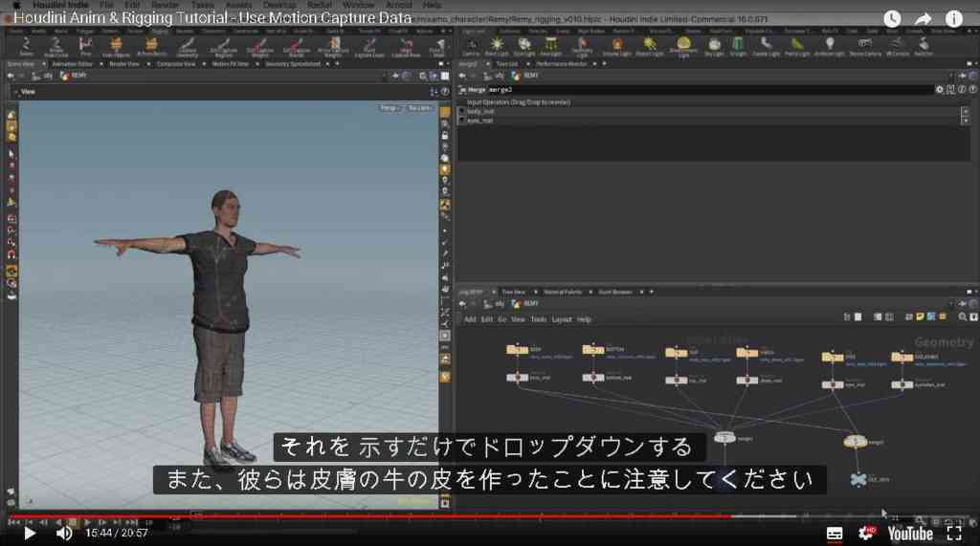Open YouTube player settings gear
Image resolution: width=980 pixels, height=546 pixels.
point(865,533)
